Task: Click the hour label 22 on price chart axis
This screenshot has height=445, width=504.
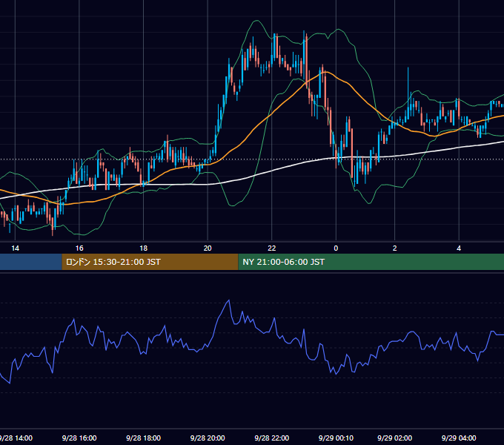Action: click(272, 248)
